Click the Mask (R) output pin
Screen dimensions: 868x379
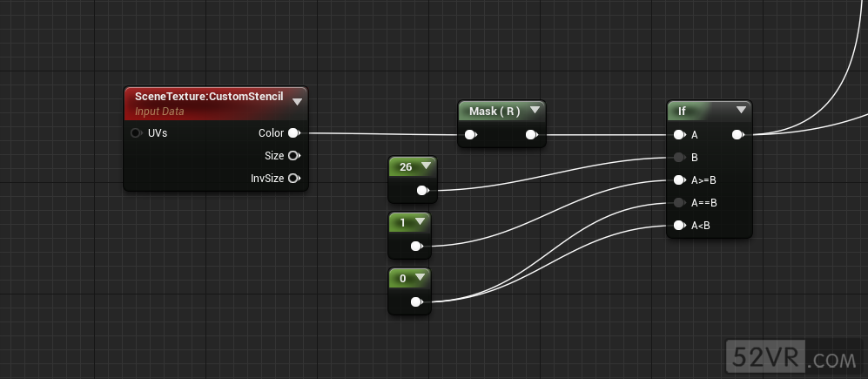point(531,134)
